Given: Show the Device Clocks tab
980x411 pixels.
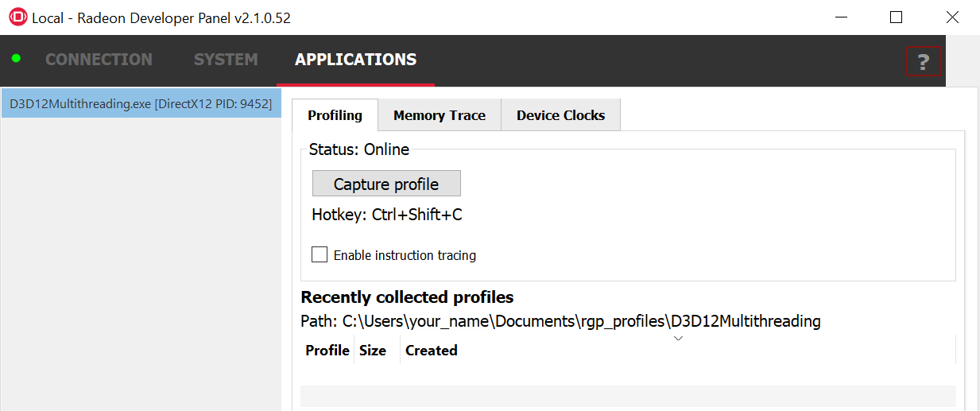Looking at the screenshot, I should tap(560, 115).
